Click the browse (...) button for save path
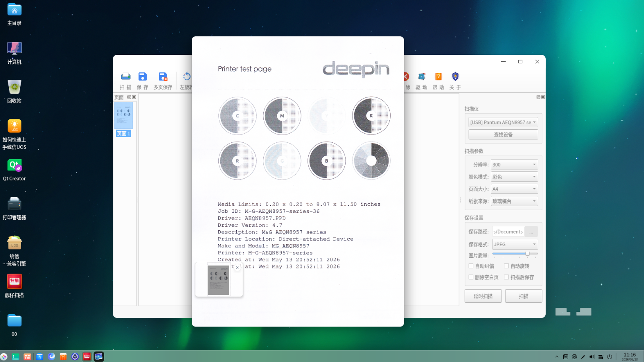This screenshot has height=362, width=644. (x=531, y=232)
